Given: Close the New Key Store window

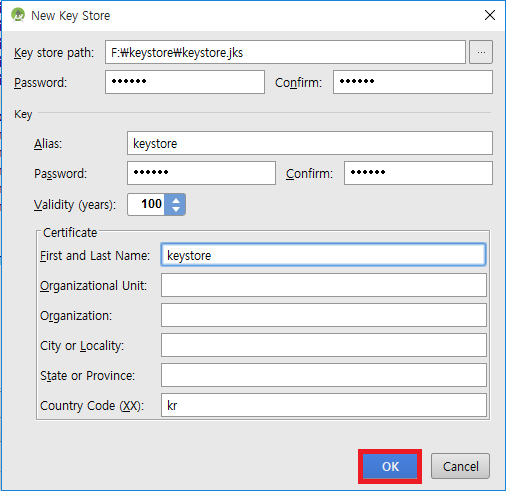Looking at the screenshot, I should (x=490, y=15).
